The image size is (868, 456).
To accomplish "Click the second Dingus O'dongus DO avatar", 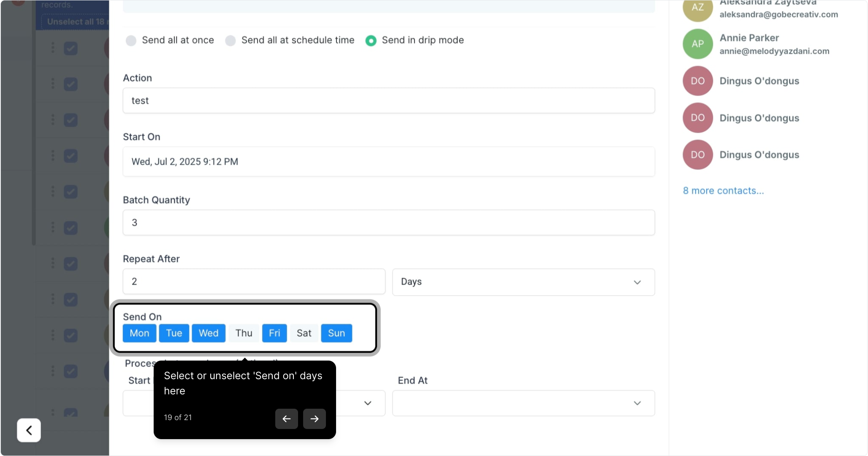I will 697,118.
